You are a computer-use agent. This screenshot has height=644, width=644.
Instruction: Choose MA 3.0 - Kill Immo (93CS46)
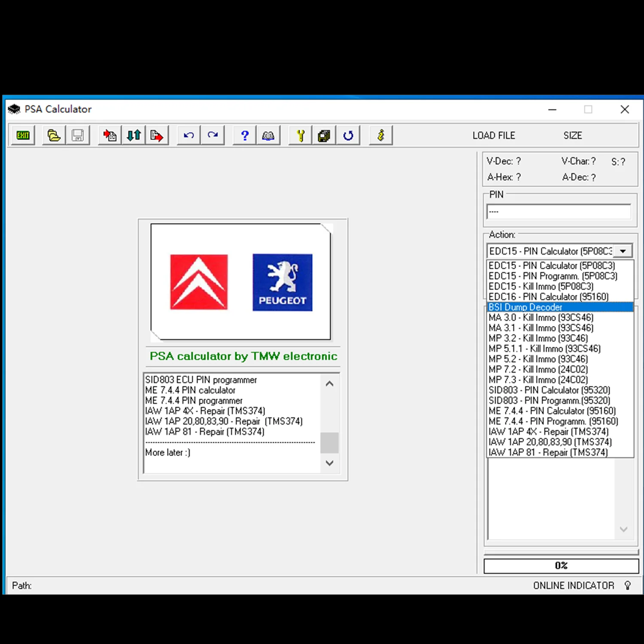point(560,317)
